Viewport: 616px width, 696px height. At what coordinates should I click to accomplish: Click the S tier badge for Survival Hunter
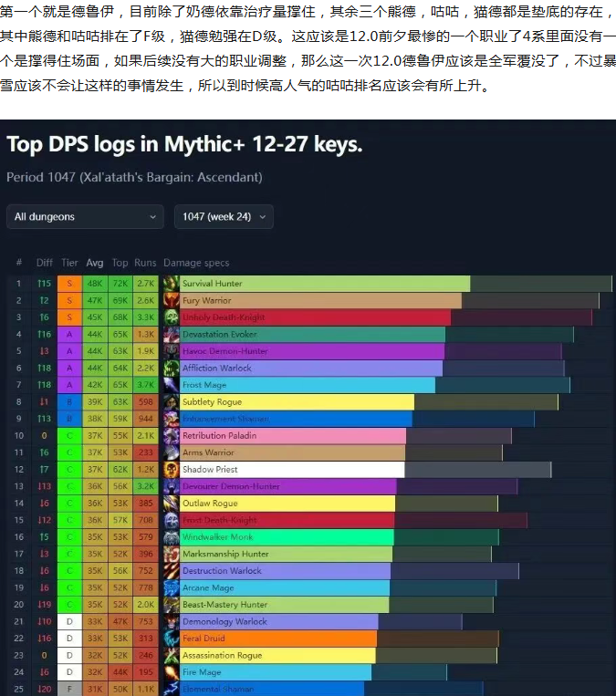69,284
